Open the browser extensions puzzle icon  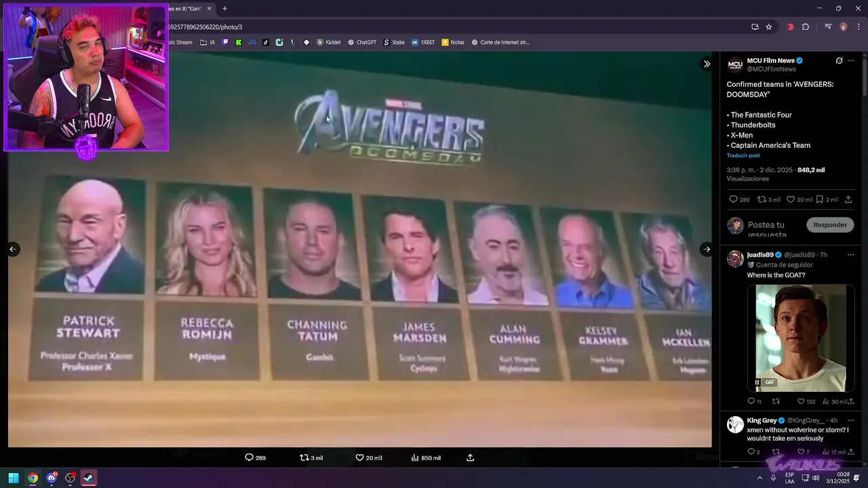pyautogui.click(x=806, y=27)
